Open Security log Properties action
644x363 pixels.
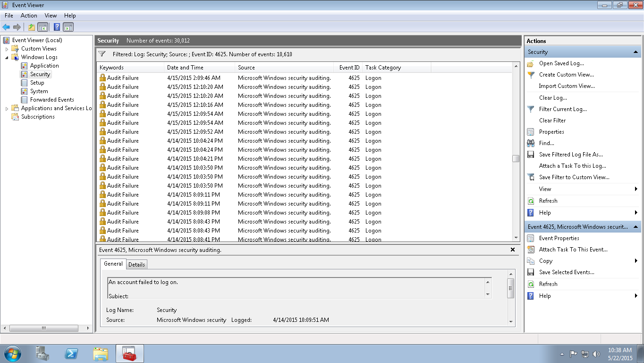tap(551, 132)
